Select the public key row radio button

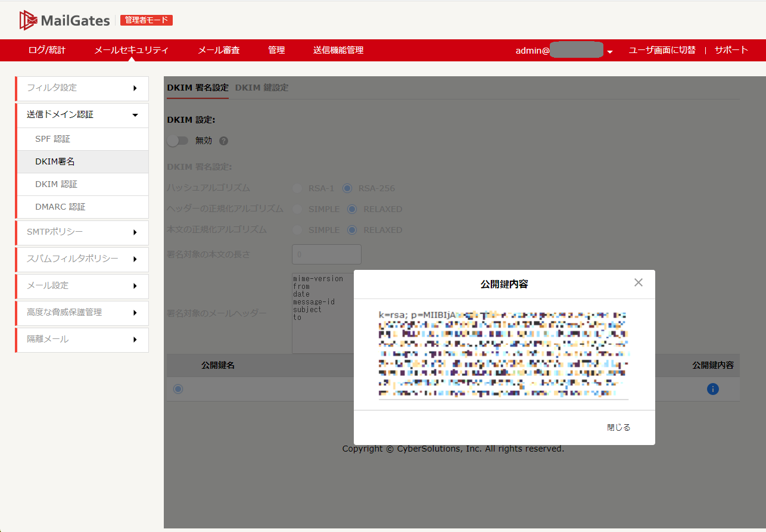coord(178,389)
